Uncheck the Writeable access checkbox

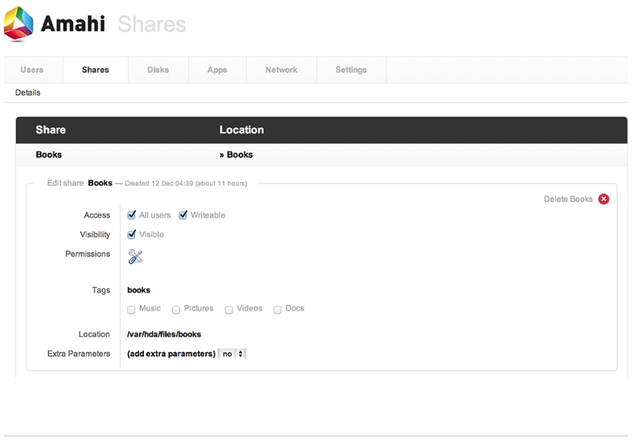point(184,215)
